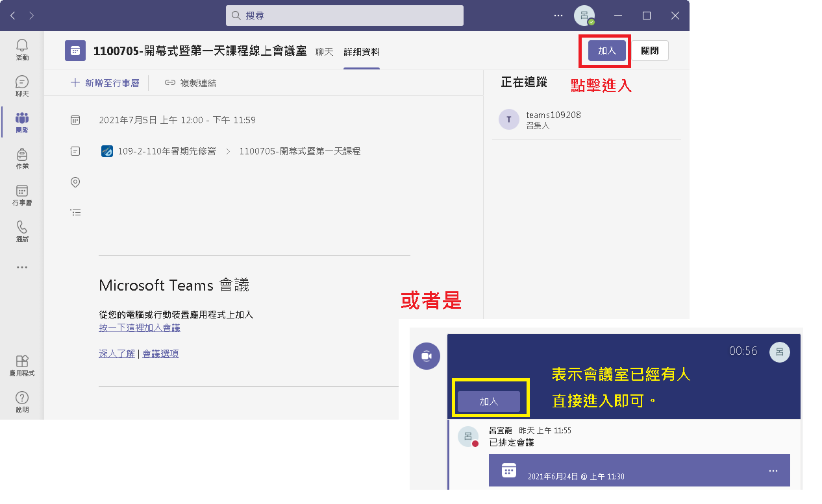
Task: Click 新增至行事曆 toolbar option
Action: [105, 83]
